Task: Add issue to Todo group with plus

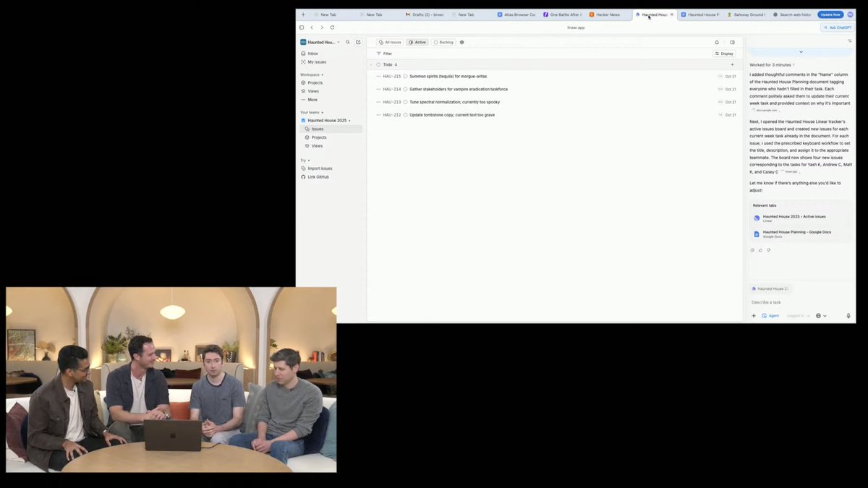Action: pos(732,64)
